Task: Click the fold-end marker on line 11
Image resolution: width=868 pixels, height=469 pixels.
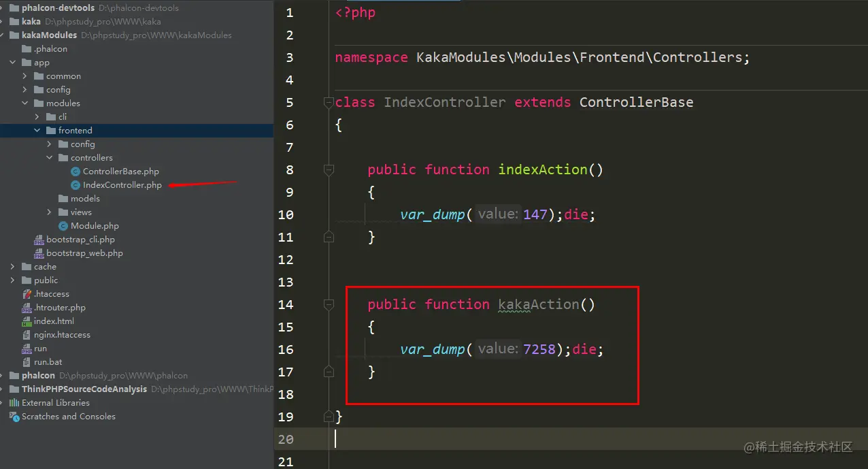Action: [x=329, y=237]
